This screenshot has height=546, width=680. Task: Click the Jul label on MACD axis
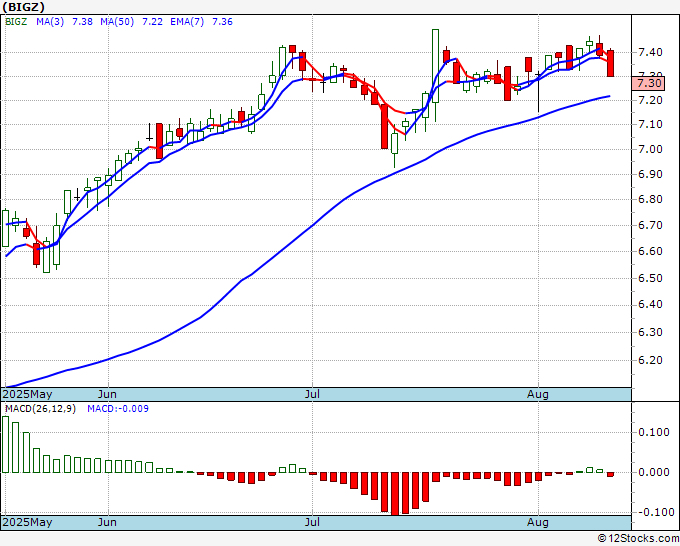click(x=312, y=522)
